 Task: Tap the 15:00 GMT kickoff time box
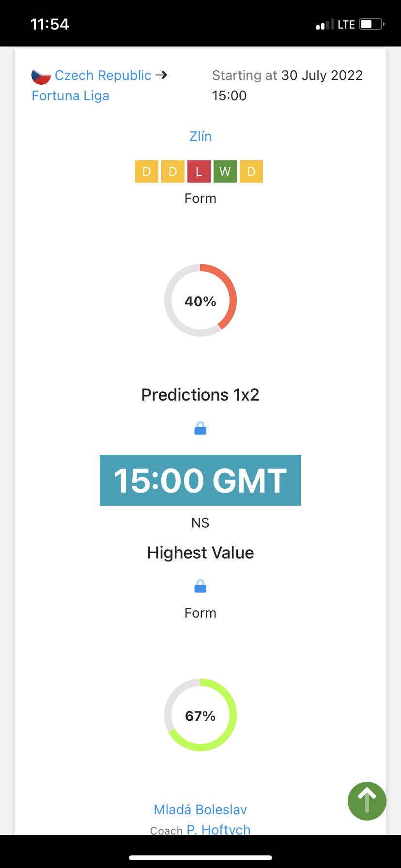[x=200, y=480]
